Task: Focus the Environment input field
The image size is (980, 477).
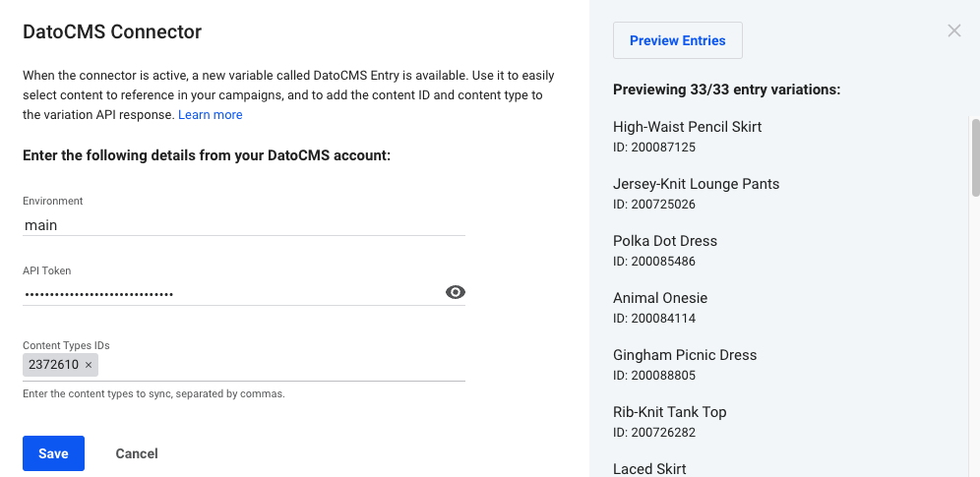Action: coord(244,225)
